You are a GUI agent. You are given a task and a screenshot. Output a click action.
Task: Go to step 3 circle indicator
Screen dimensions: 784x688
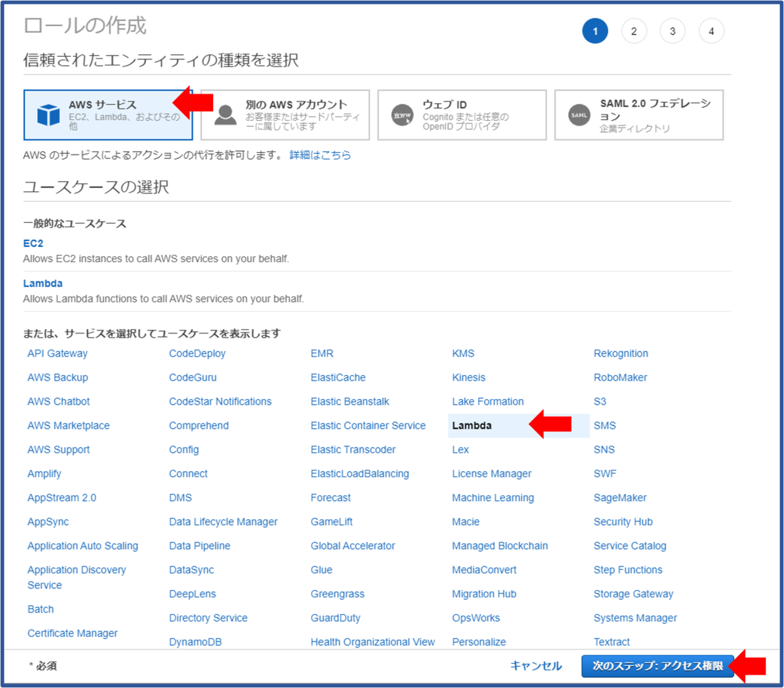coord(672,31)
